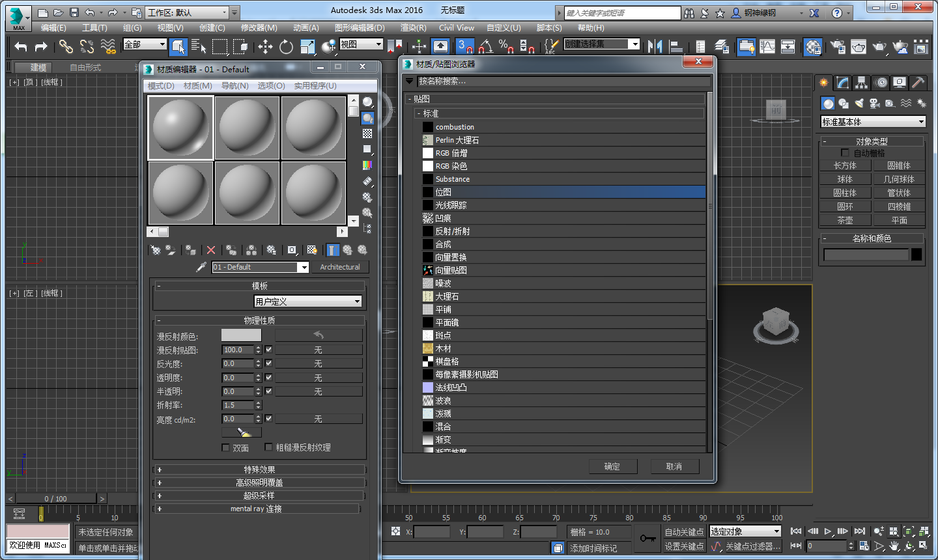The height and width of the screenshot is (560, 938).
Task: Open the 标准基本体 category dropdown
Action: click(873, 122)
